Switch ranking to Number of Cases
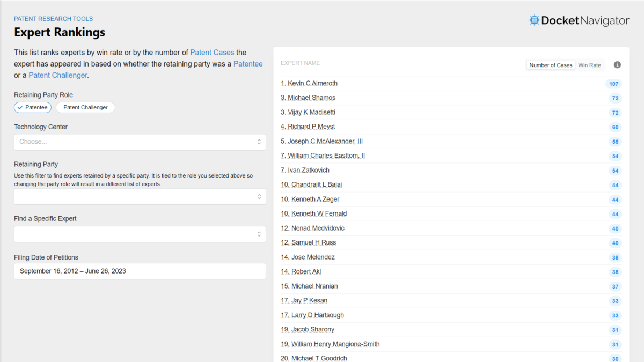 551,65
